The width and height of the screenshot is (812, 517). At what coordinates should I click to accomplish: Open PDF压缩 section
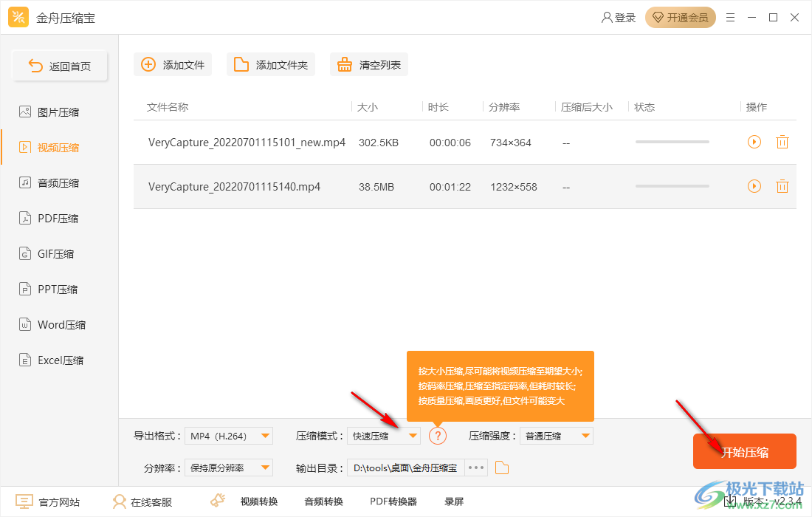click(x=49, y=218)
